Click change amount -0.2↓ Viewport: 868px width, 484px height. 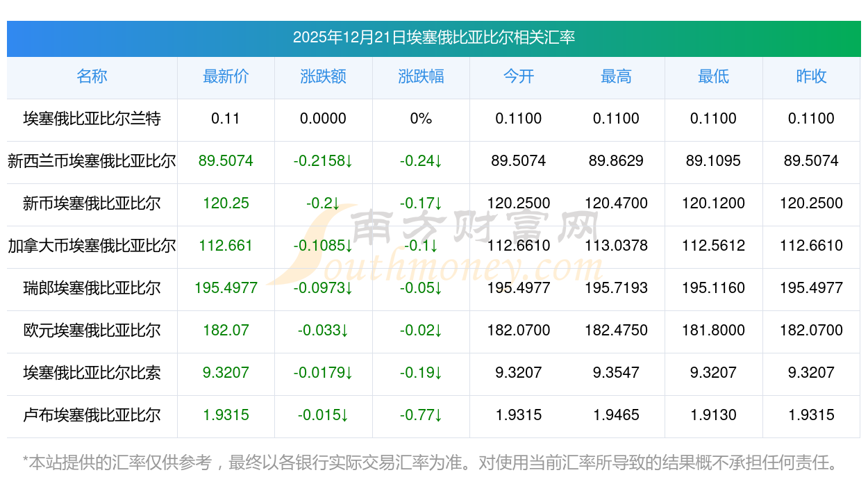point(323,203)
